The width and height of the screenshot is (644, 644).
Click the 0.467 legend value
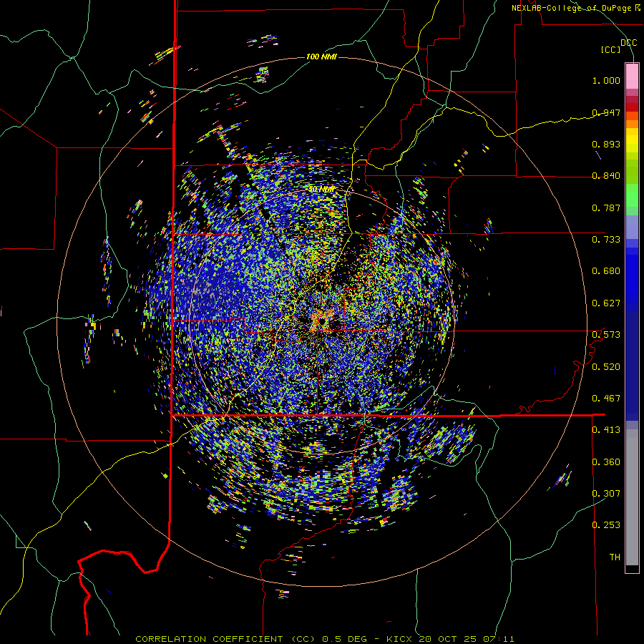(x=606, y=399)
